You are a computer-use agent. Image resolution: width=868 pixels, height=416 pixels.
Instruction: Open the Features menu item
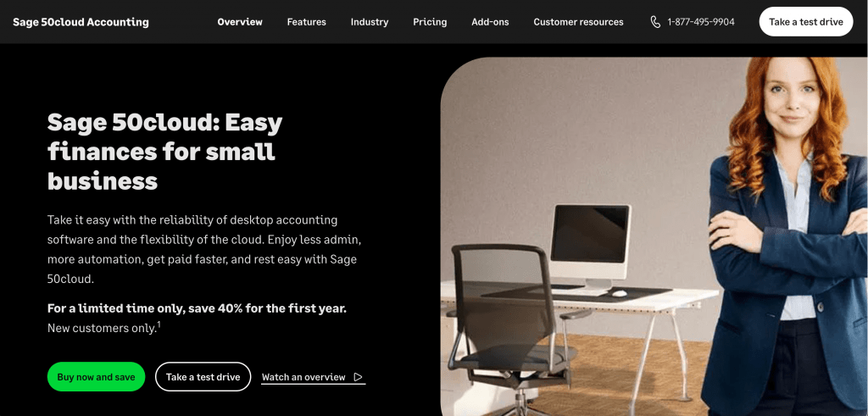pos(307,22)
